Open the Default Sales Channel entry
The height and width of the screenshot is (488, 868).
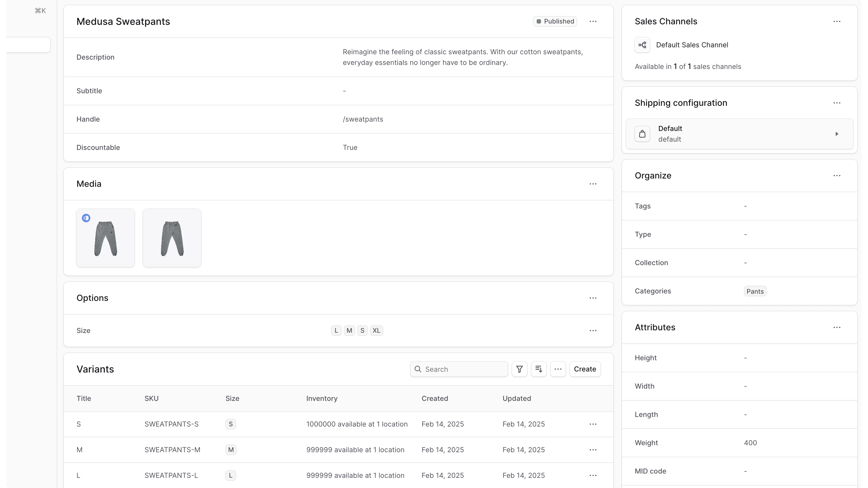tap(692, 44)
